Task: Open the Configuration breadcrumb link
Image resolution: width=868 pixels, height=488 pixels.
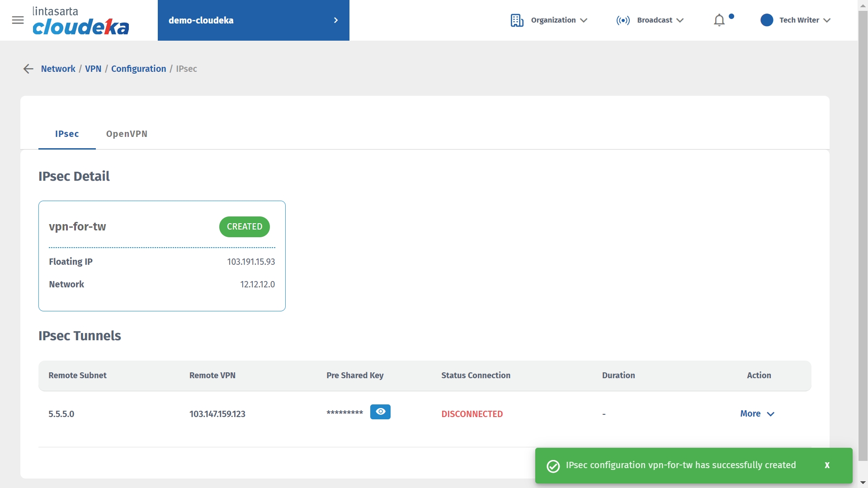Action: 138,69
